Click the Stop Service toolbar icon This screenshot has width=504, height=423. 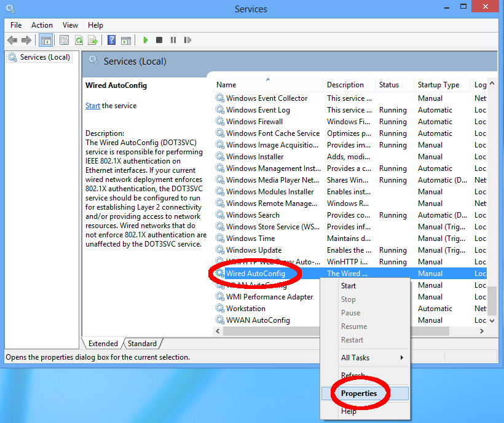(159, 40)
